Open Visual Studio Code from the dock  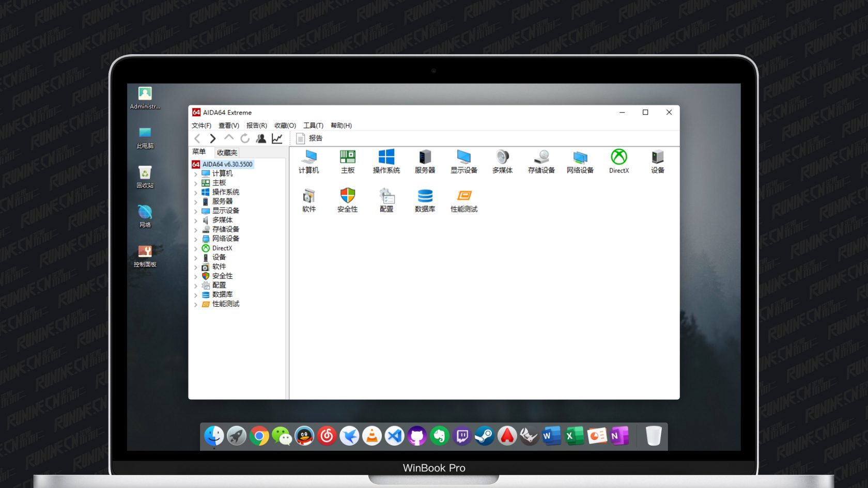click(x=395, y=436)
